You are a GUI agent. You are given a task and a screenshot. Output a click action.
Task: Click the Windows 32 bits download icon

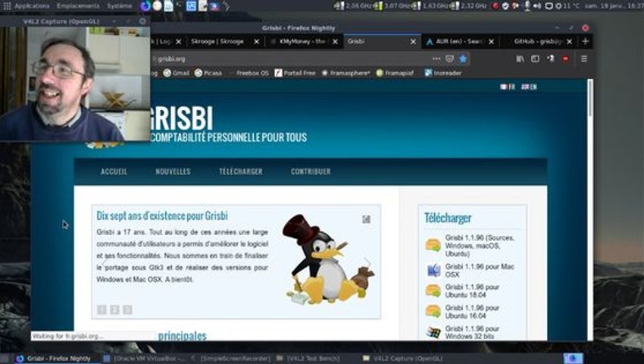pyautogui.click(x=433, y=332)
